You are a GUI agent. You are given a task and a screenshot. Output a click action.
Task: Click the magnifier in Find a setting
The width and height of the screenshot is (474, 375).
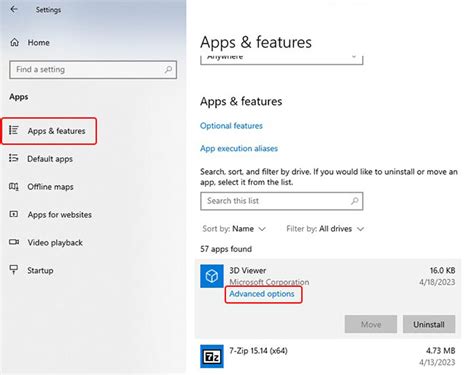pyautogui.click(x=168, y=69)
